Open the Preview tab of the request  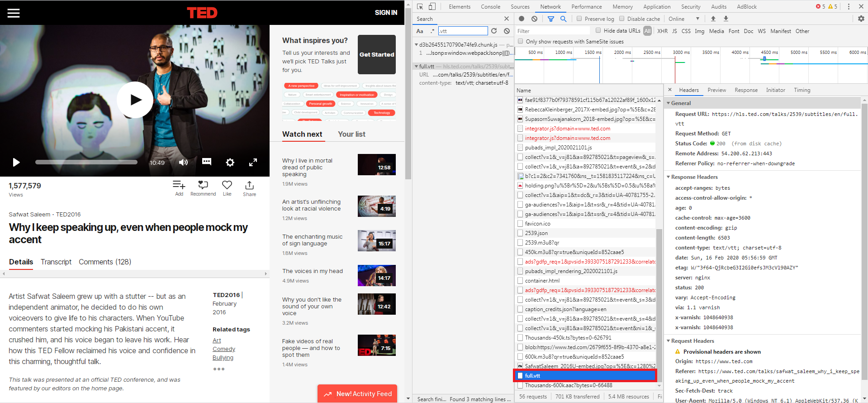coord(717,90)
